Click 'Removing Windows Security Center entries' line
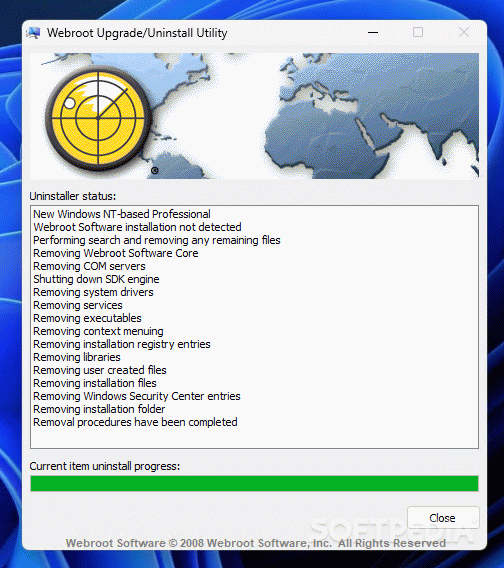The image size is (504, 568). point(137,397)
